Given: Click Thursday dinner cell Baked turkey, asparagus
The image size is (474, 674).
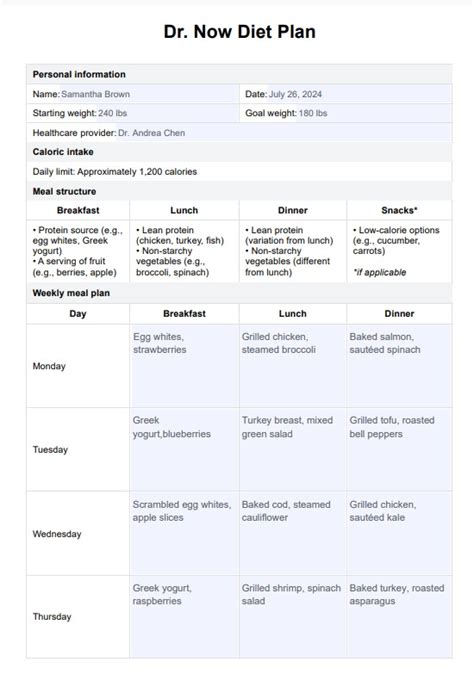Looking at the screenshot, I should [399, 617].
